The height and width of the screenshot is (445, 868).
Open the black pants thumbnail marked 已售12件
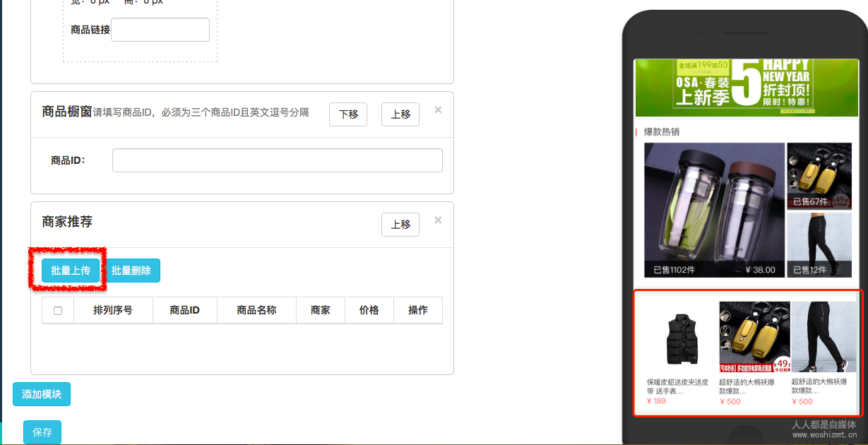pyautogui.click(x=819, y=245)
